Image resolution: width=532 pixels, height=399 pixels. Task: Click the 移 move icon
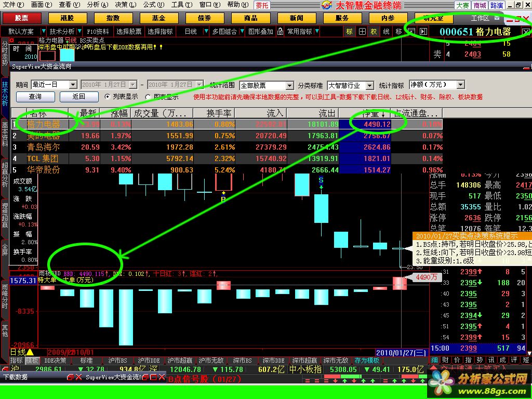point(398,32)
